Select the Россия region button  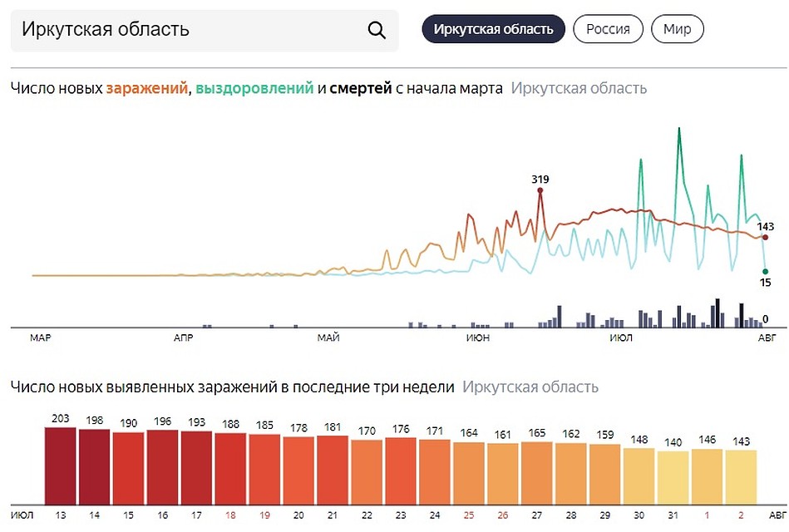click(608, 28)
